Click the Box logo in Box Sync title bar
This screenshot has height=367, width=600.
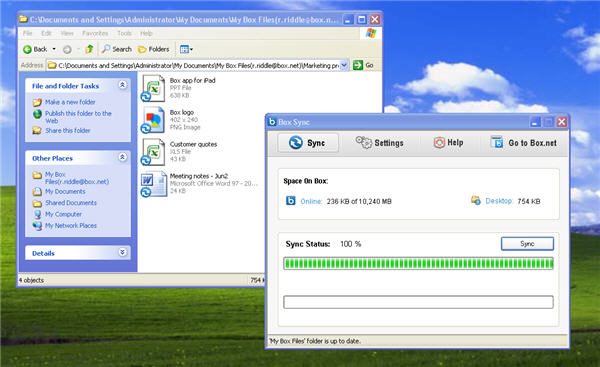[x=272, y=122]
